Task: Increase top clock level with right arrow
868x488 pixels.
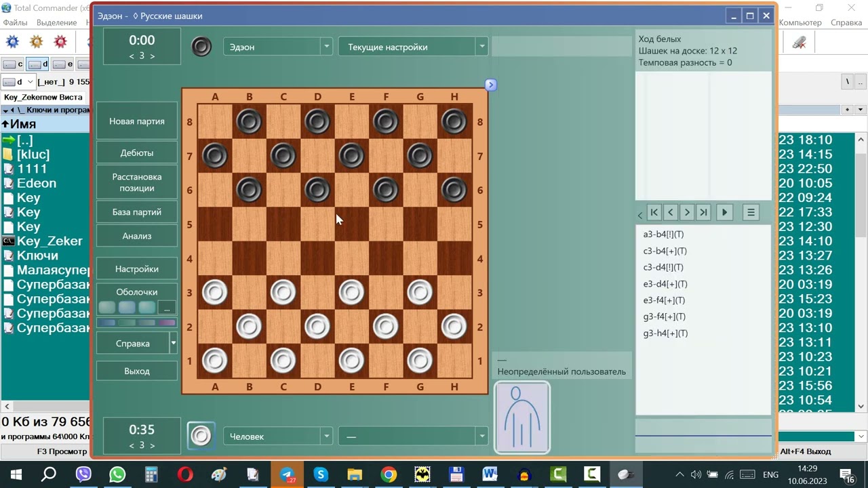Action: click(152, 56)
